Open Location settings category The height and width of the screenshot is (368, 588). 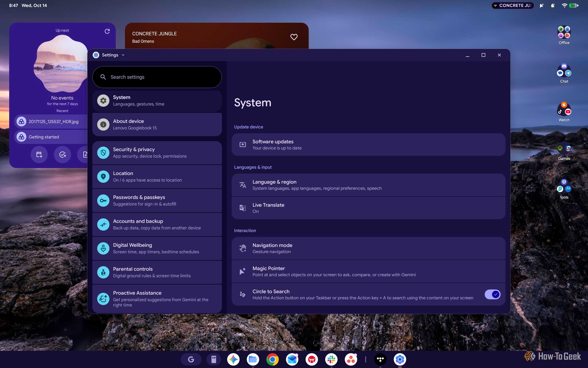157,176
